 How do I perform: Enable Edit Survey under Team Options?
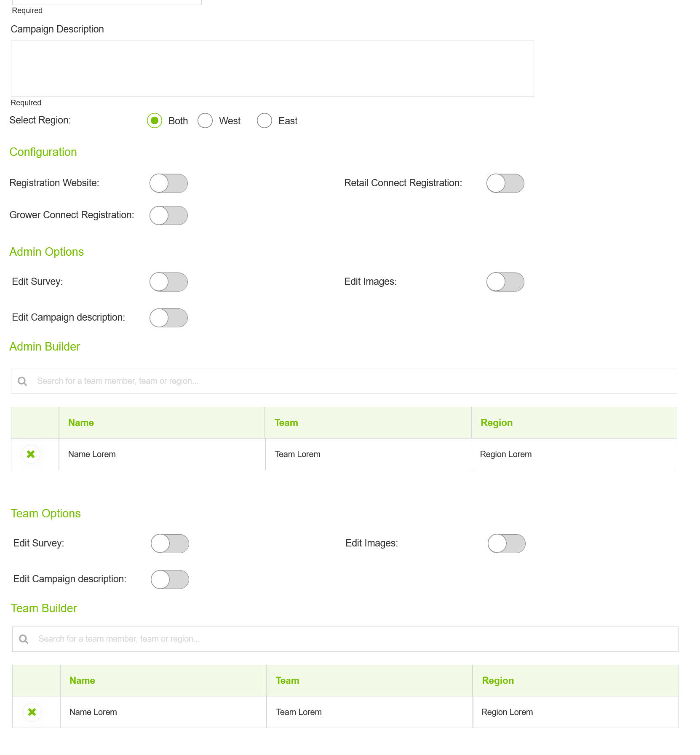point(170,543)
